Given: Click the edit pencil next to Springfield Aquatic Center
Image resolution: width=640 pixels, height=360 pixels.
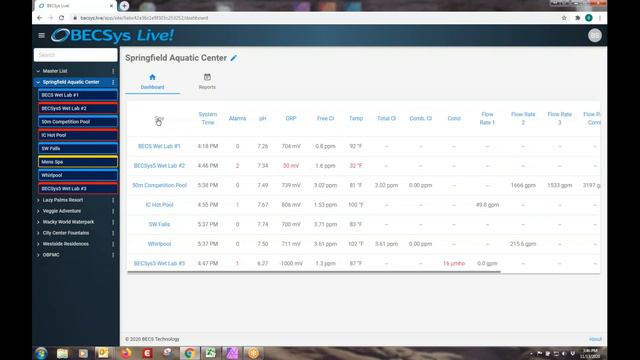Looking at the screenshot, I should [x=234, y=58].
